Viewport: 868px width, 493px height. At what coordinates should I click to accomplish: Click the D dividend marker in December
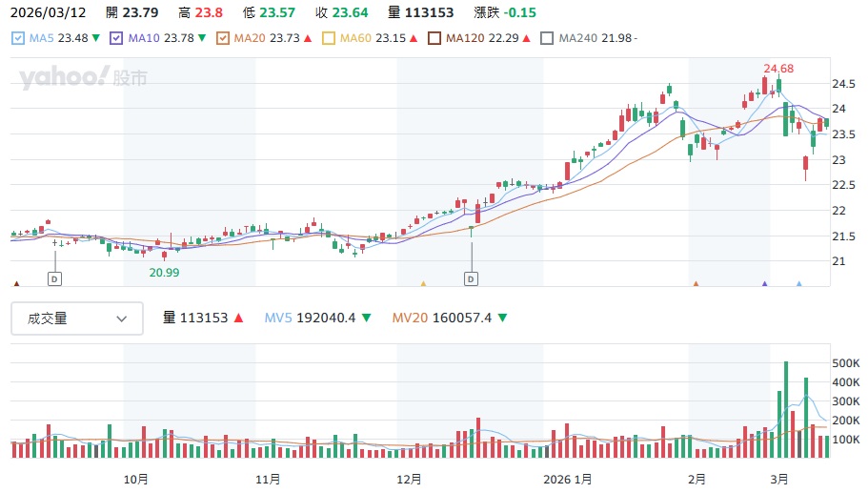click(x=471, y=278)
